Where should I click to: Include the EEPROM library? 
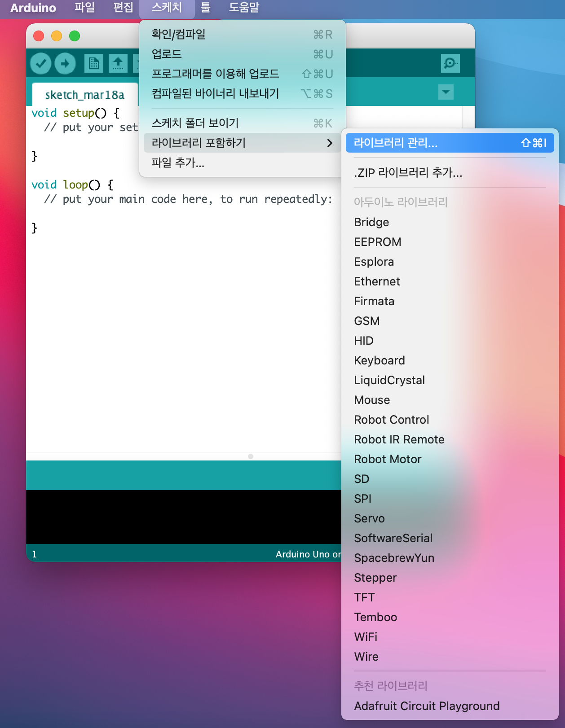click(450, 242)
